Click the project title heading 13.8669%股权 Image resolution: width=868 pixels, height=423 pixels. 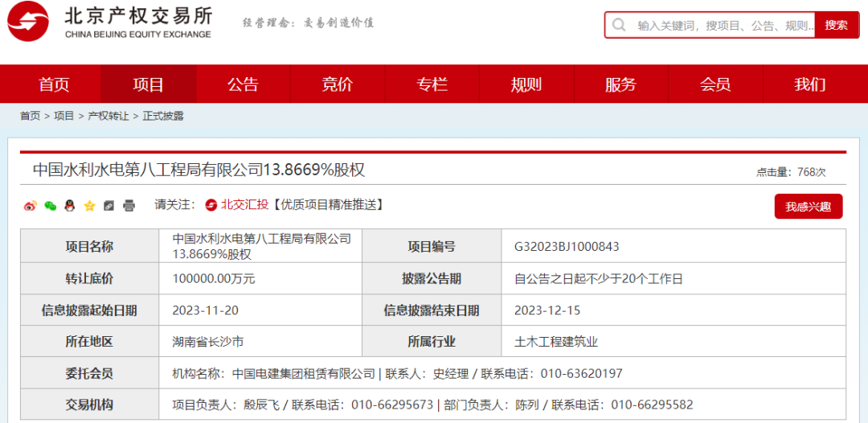pos(199,170)
